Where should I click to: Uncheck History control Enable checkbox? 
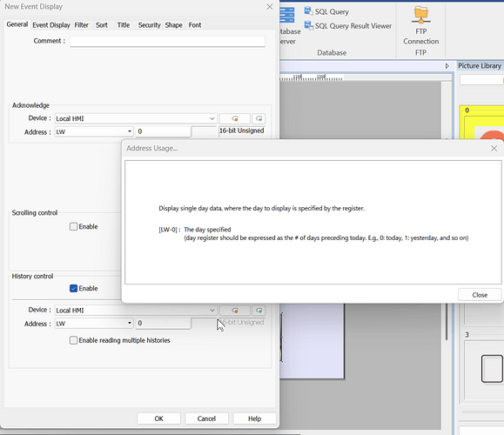(x=74, y=288)
